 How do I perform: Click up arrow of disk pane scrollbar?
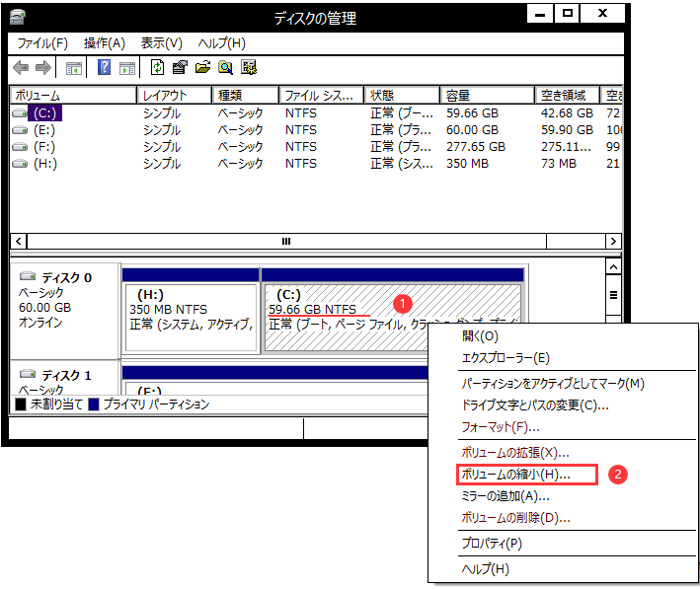point(613,266)
